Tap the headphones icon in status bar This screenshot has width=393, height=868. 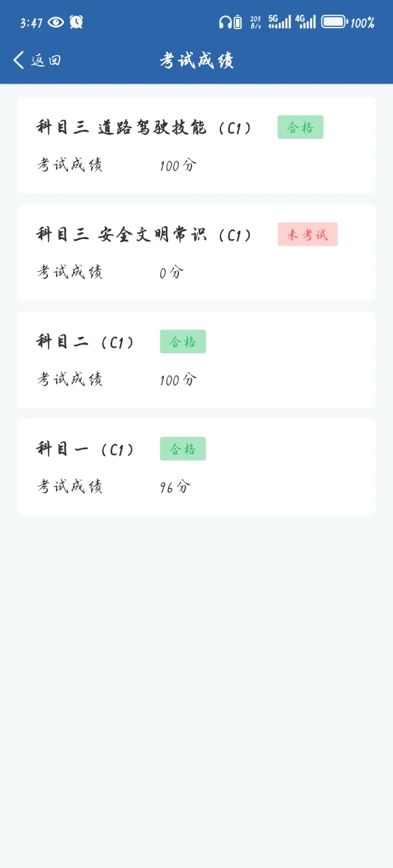pos(225,22)
